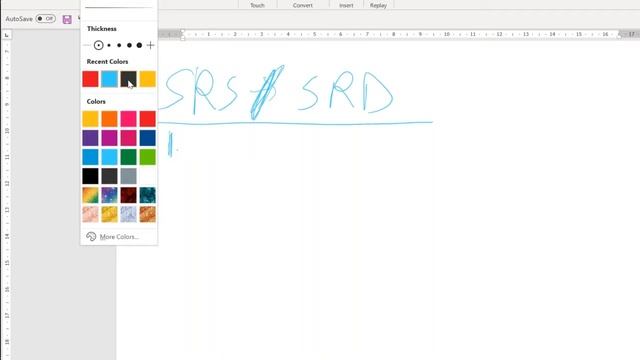Choose dark blue in the Colors grid
The width and height of the screenshot is (640, 360).
(147, 138)
